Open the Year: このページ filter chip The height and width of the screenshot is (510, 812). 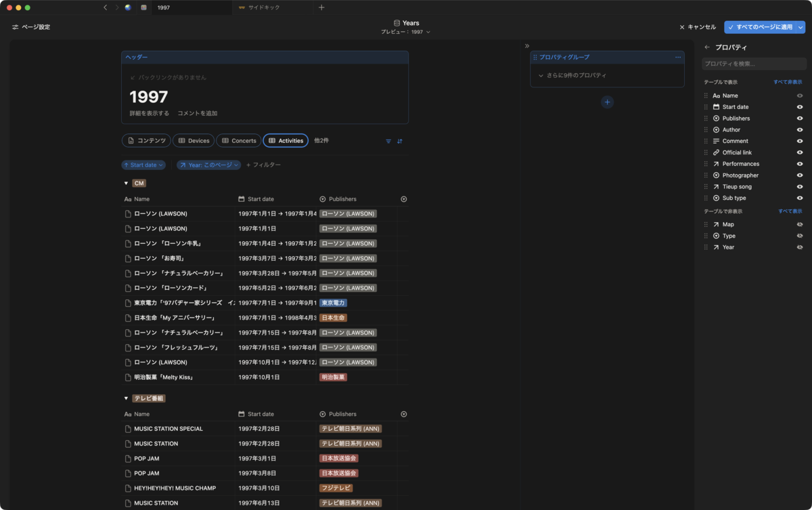click(x=209, y=165)
